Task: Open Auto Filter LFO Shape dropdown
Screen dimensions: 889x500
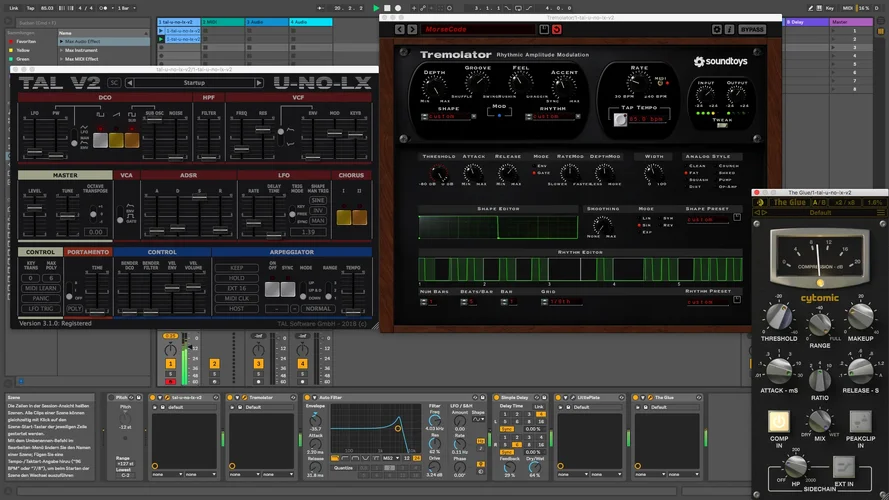Action: coord(479,419)
